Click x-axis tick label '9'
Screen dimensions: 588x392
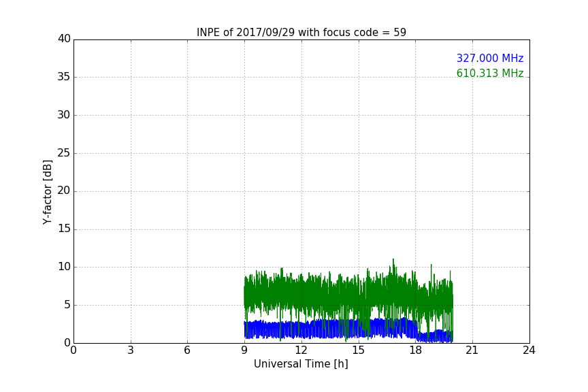pyautogui.click(x=244, y=350)
